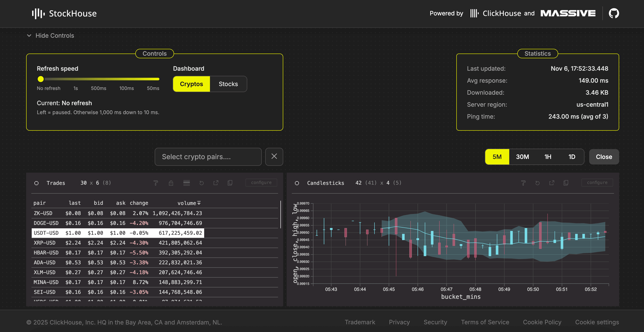
Task: Switch chart interval to 30M
Action: pos(522,157)
